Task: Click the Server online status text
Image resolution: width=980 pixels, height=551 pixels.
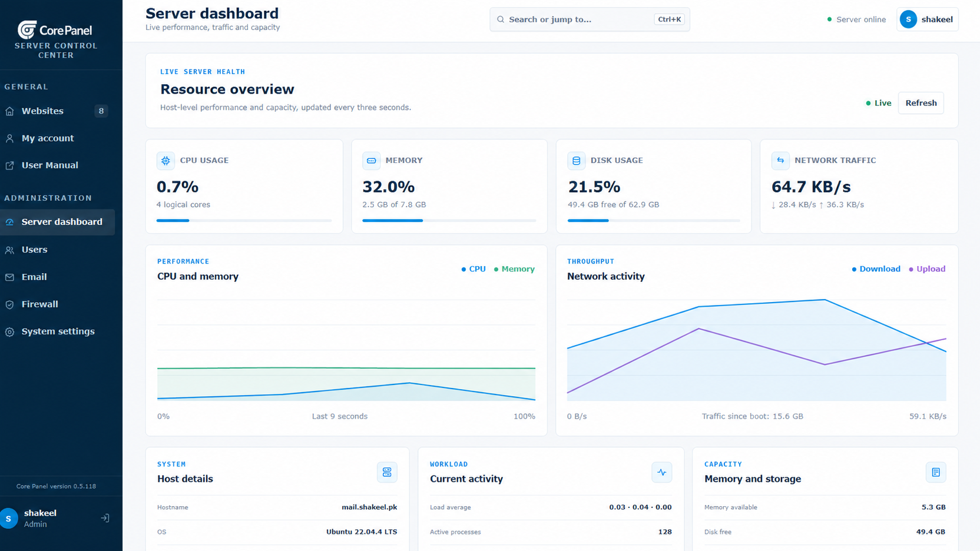Action: (861, 19)
